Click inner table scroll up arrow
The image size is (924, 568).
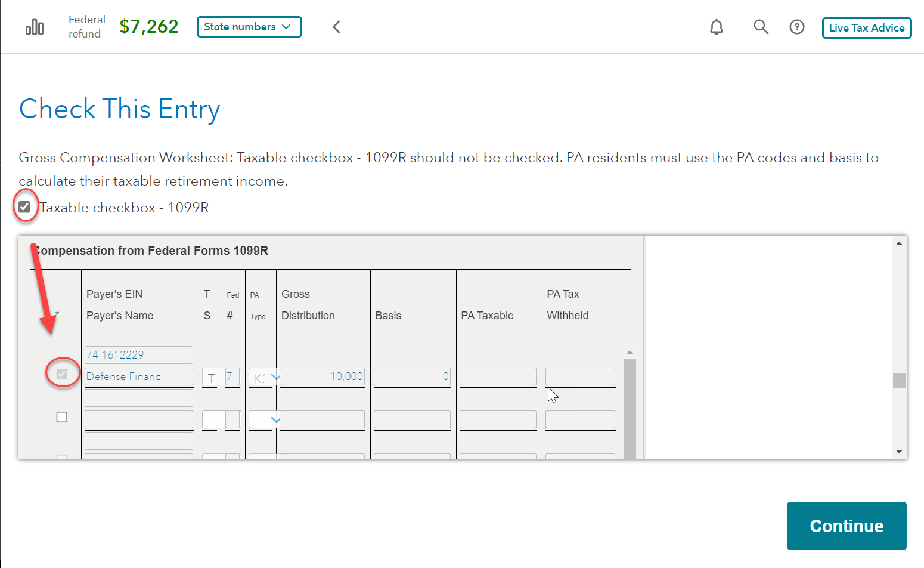coord(630,352)
